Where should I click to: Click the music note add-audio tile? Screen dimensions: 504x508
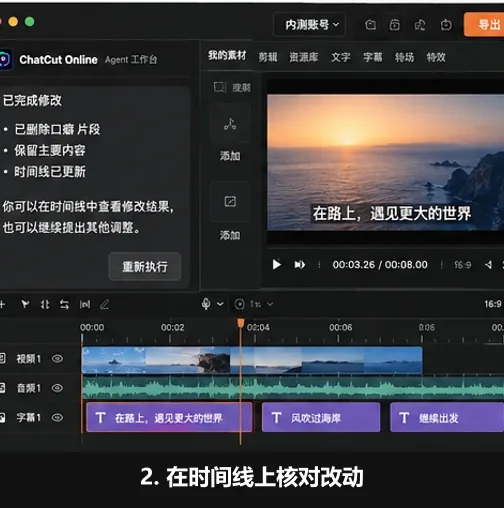pyautogui.click(x=230, y=124)
